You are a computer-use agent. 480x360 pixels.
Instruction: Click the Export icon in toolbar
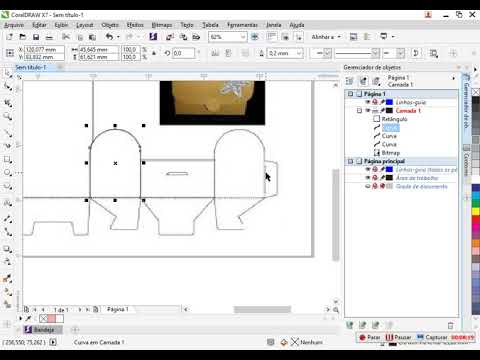point(183,37)
